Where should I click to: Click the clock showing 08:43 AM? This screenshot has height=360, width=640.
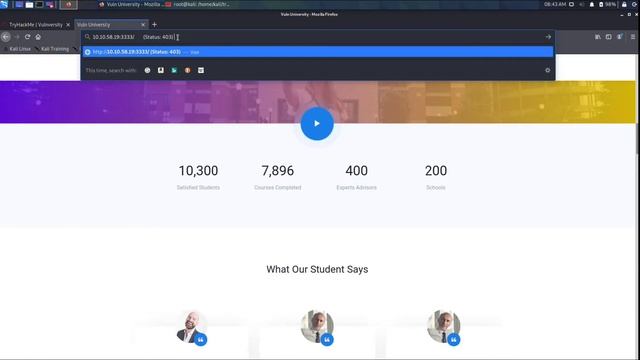pos(555,4)
